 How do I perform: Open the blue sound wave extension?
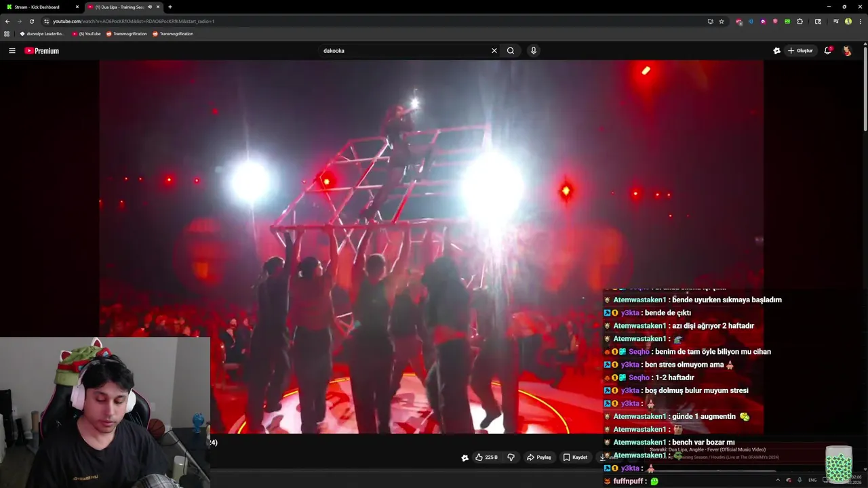tap(751, 21)
